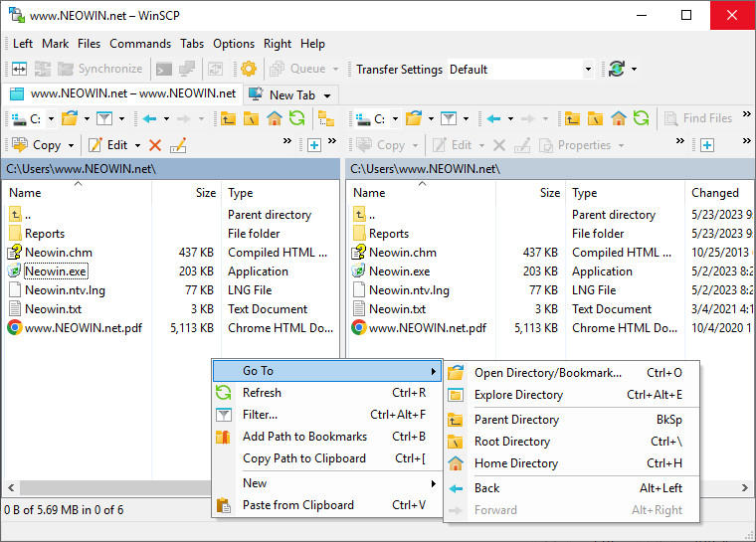Click left panel's Home Directory icon
The height and width of the screenshot is (542, 756).
pyautogui.click(x=274, y=118)
